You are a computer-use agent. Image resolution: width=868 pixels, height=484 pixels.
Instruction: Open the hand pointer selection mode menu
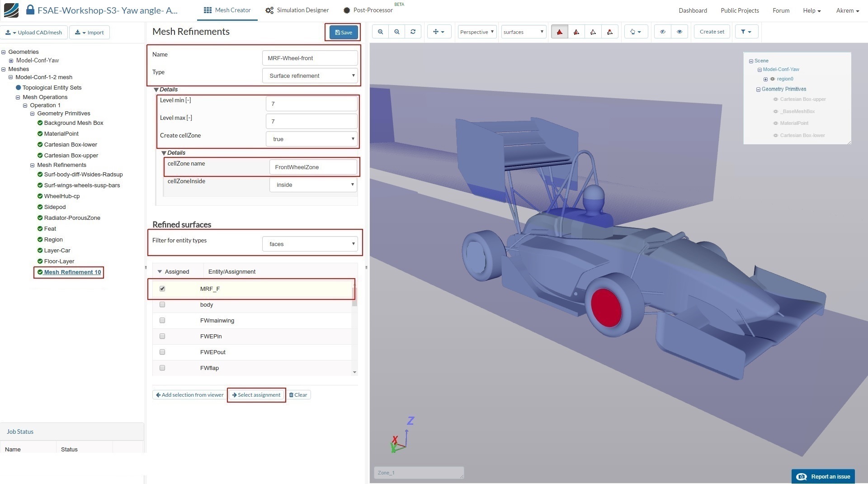tap(635, 32)
